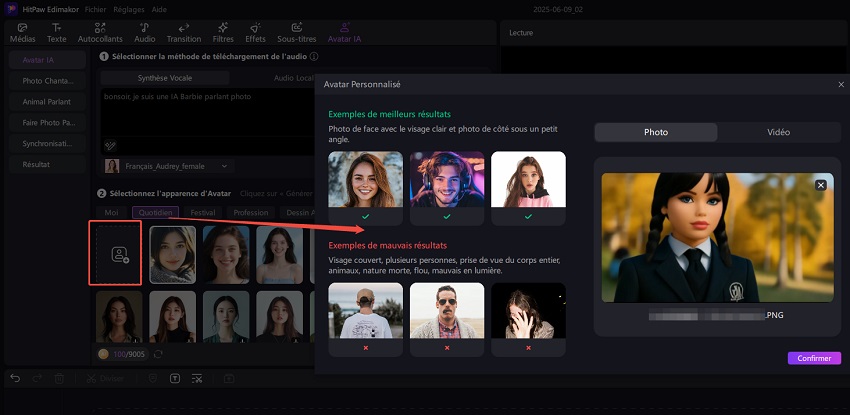This screenshot has width=850, height=415.
Task: Click the Confirmer button
Action: tap(814, 358)
